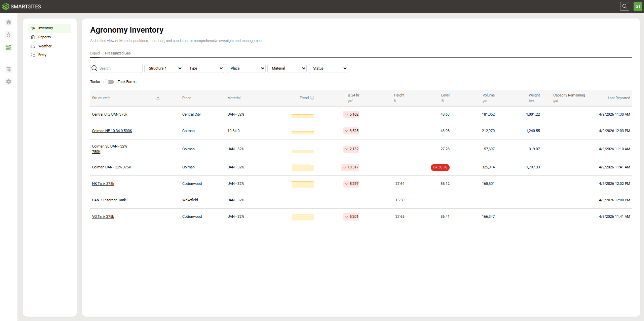Open the hierarchy list icon in sidebar
Screen dimensions: 644x321
click(8, 69)
